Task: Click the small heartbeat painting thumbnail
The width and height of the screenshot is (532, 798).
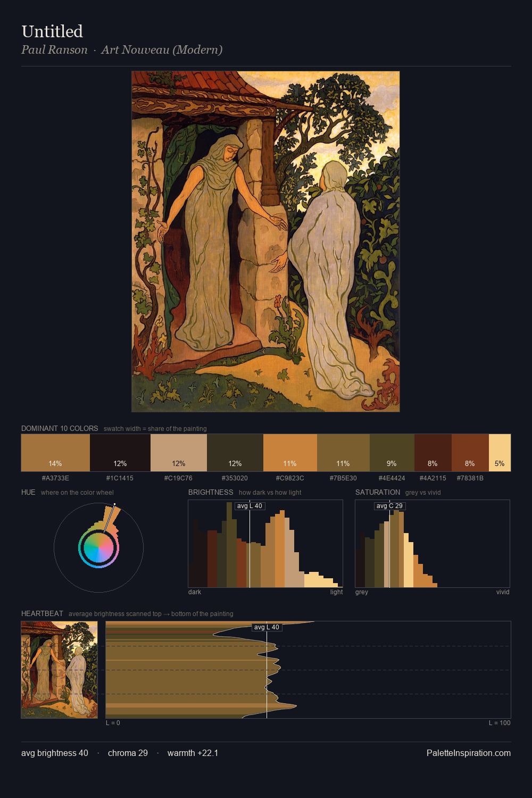Action: [60, 670]
